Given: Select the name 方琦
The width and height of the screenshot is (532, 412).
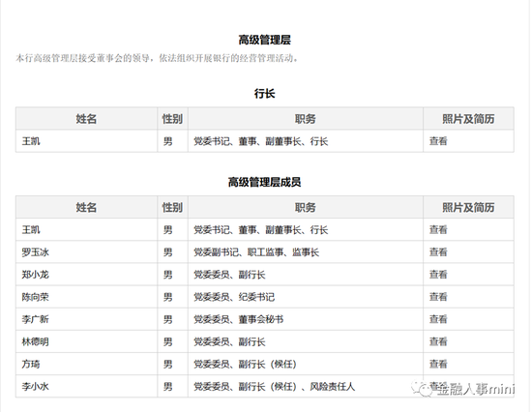Looking at the screenshot, I should tap(31, 365).
